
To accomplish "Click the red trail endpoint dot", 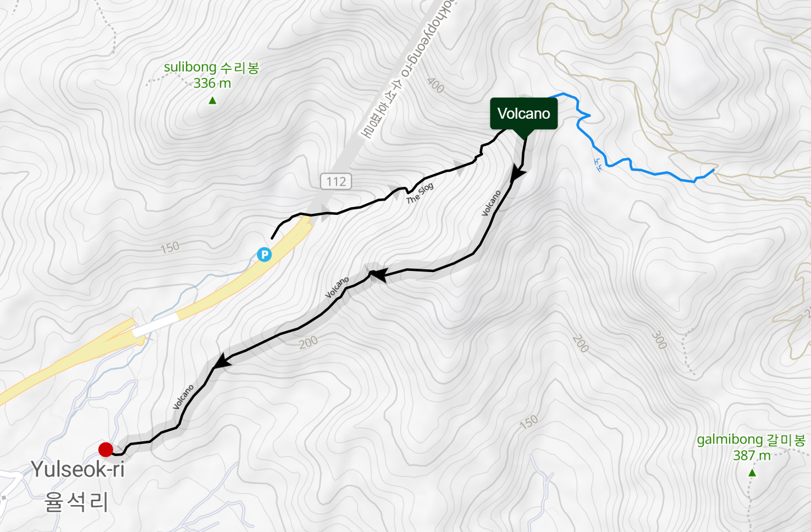I will click(106, 450).
